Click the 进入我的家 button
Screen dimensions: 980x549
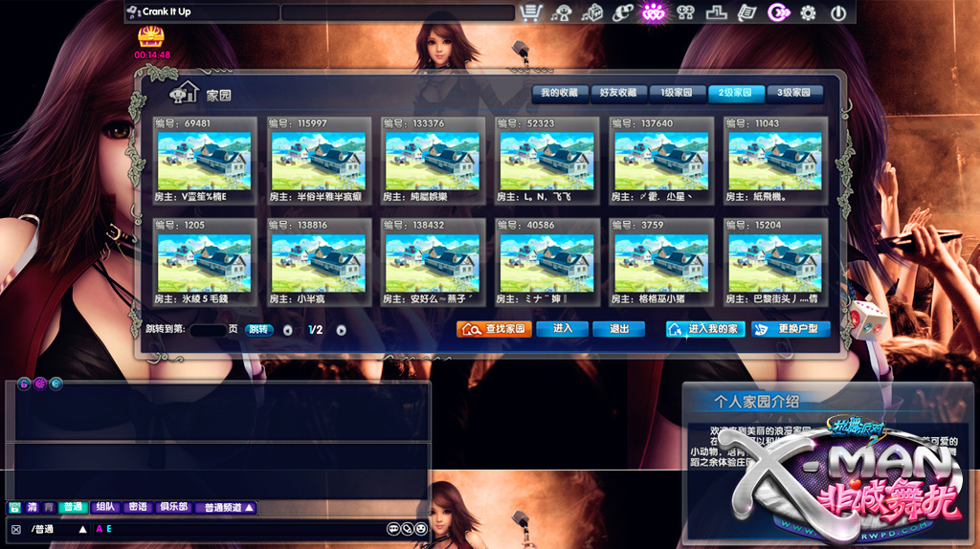click(x=705, y=328)
